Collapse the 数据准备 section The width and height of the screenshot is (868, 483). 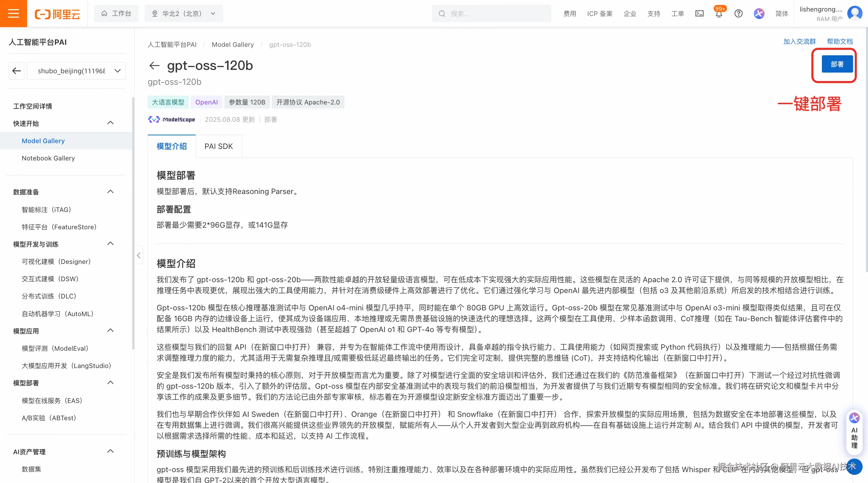(x=110, y=192)
